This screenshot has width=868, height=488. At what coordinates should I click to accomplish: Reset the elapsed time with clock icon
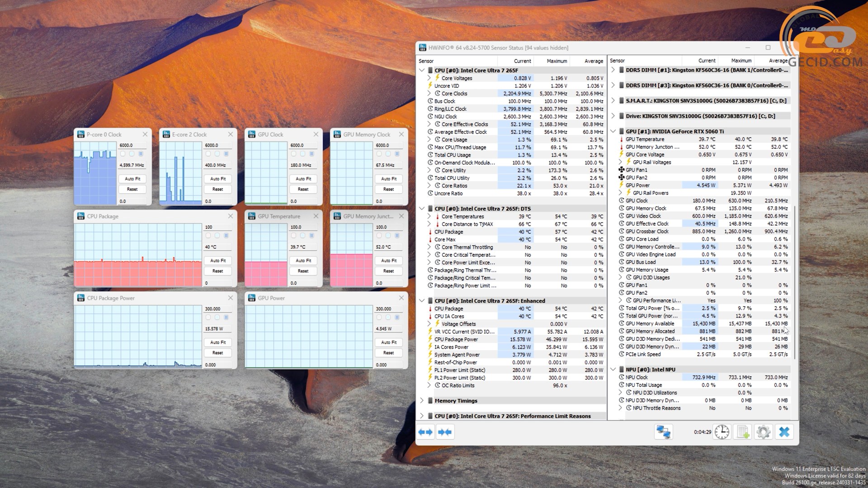pyautogui.click(x=722, y=432)
